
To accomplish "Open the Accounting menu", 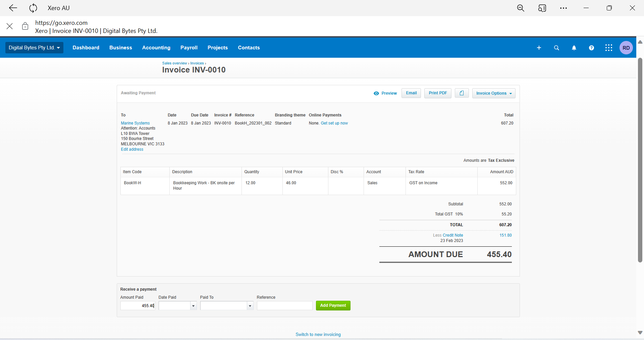I will 156,48.
